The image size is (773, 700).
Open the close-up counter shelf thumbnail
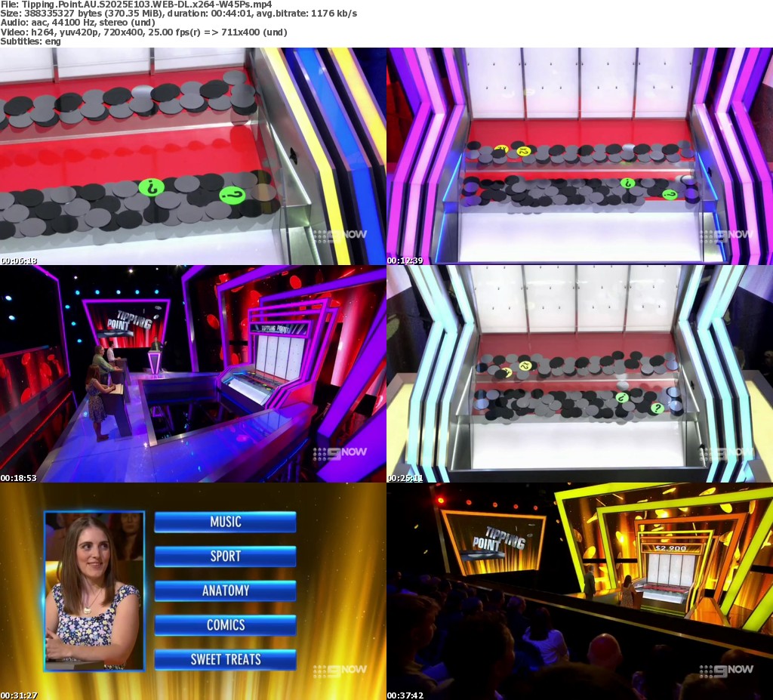[193, 156]
